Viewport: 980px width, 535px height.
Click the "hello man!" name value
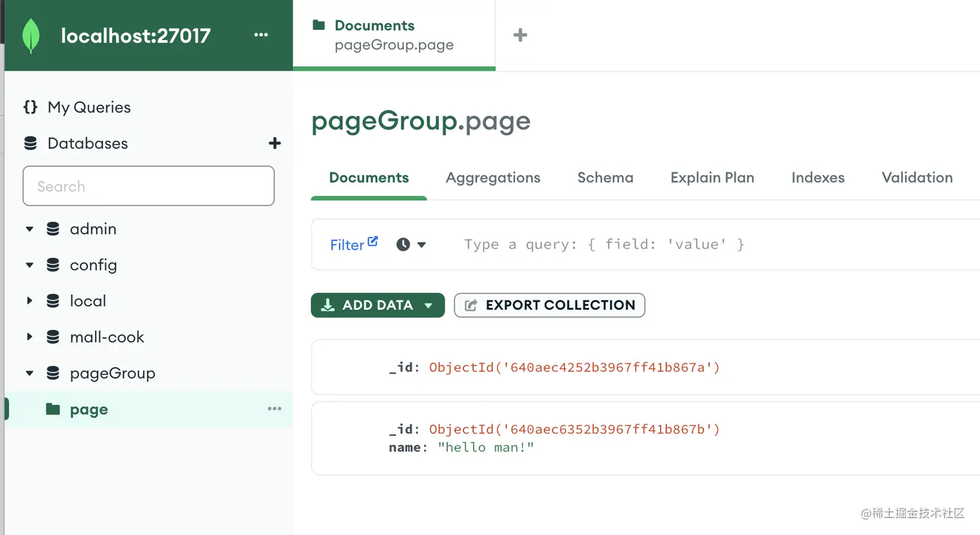pos(485,448)
